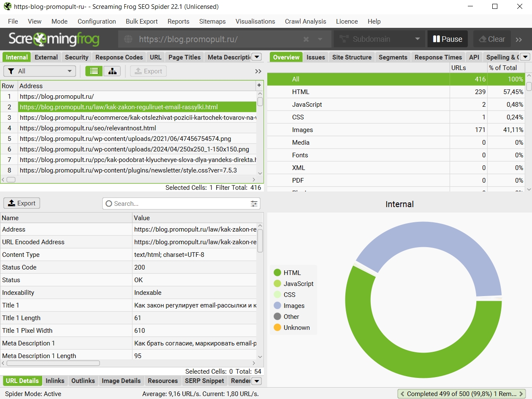Image resolution: width=532 pixels, height=399 pixels.
Task: Expand toolbar with double chevron icon
Action: pyautogui.click(x=519, y=39)
